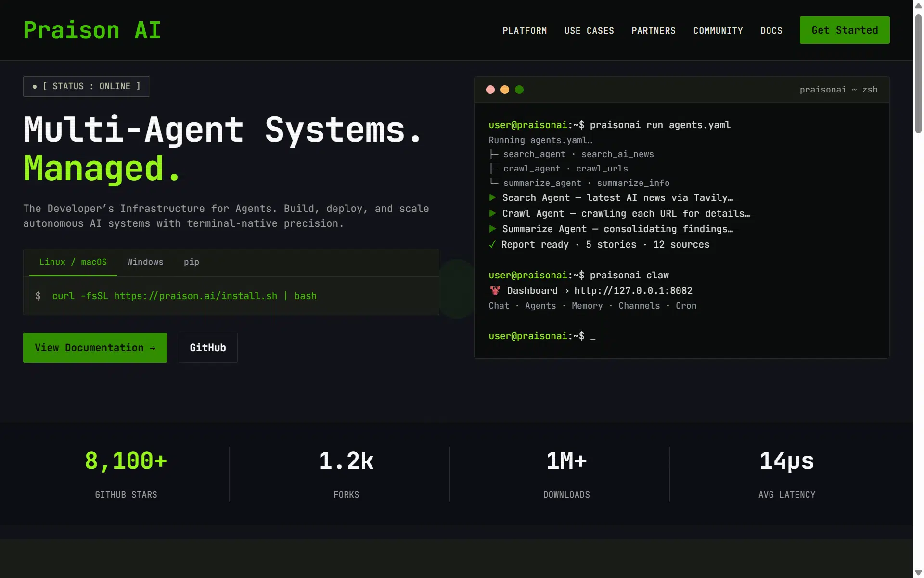Click the lobster icon beside Dashboard

click(x=495, y=290)
